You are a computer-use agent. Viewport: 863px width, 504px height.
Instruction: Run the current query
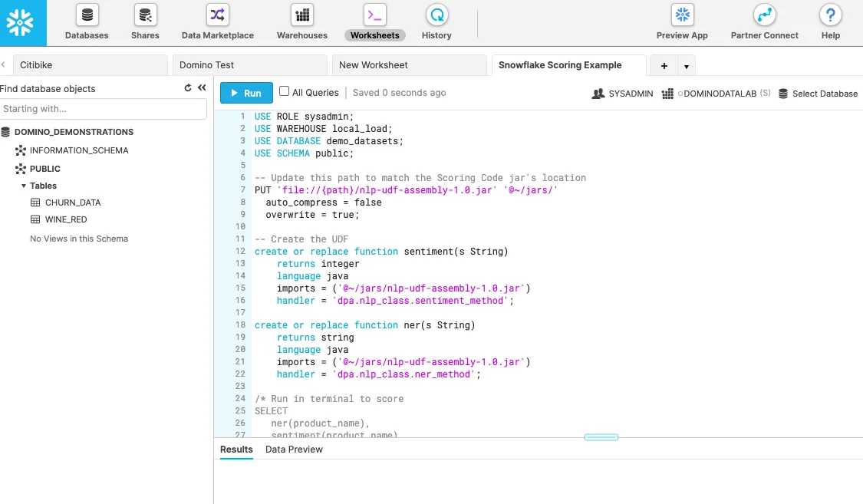pyautogui.click(x=246, y=93)
